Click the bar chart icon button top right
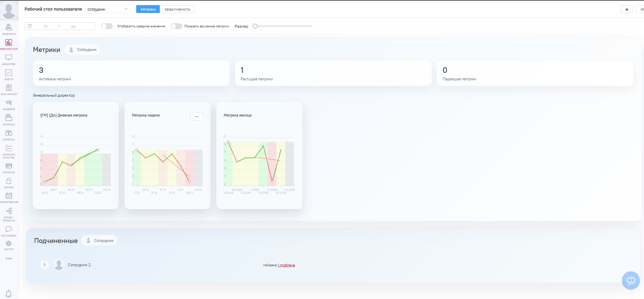Image resolution: width=644 pixels, height=299 pixels. click(626, 9)
